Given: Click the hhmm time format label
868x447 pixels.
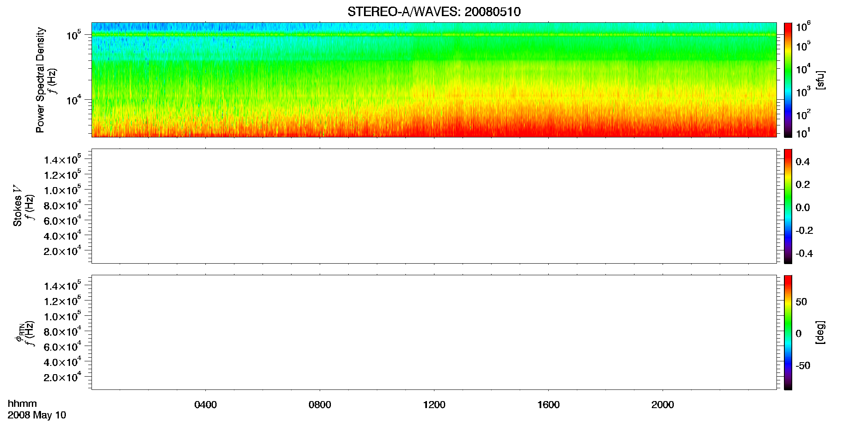Looking at the screenshot, I should tap(22, 404).
